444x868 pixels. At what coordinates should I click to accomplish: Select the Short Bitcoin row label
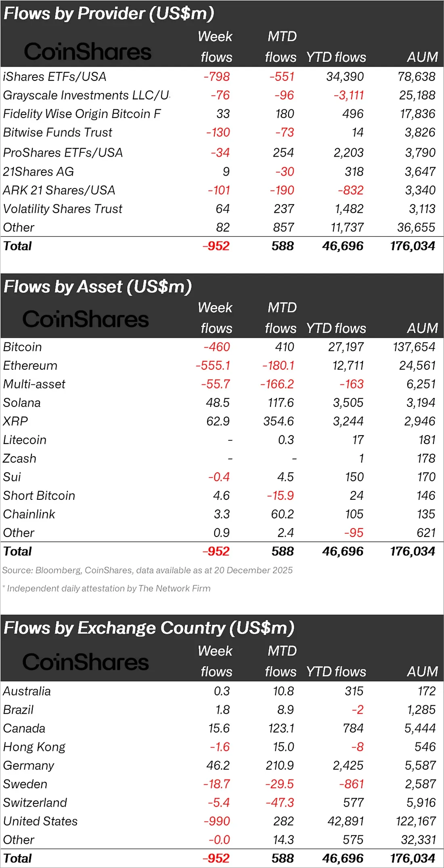coord(39,496)
